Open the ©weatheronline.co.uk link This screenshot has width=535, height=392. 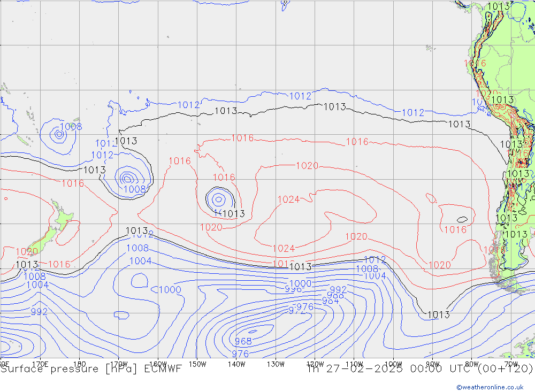490,387
